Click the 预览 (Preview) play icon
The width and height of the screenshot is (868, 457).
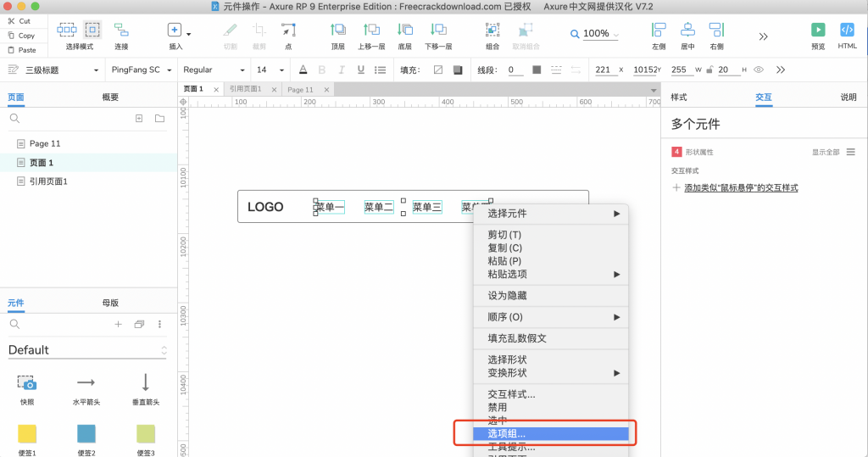pos(817,31)
